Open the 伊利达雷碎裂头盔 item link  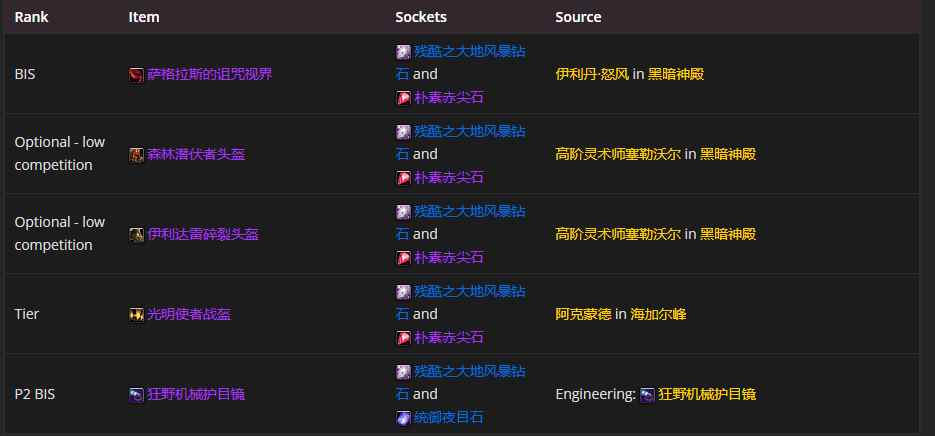click(x=203, y=234)
